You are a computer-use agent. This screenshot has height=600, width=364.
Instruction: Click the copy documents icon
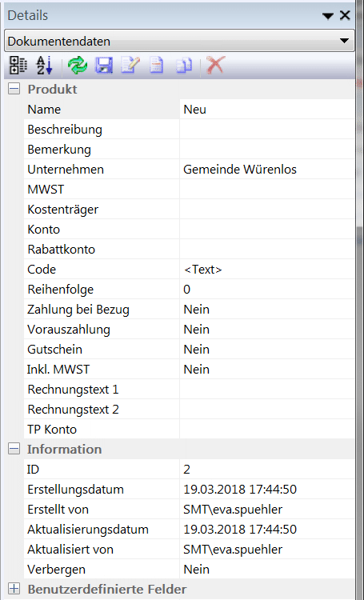tap(184, 65)
